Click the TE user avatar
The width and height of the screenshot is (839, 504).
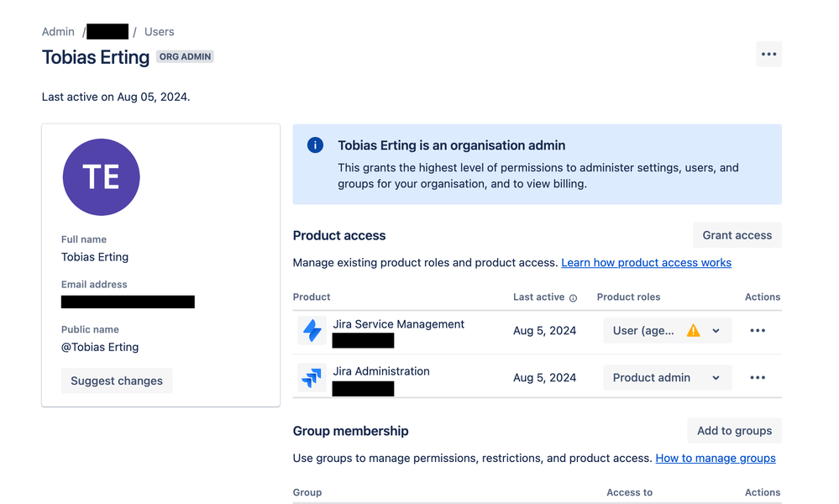click(x=101, y=177)
